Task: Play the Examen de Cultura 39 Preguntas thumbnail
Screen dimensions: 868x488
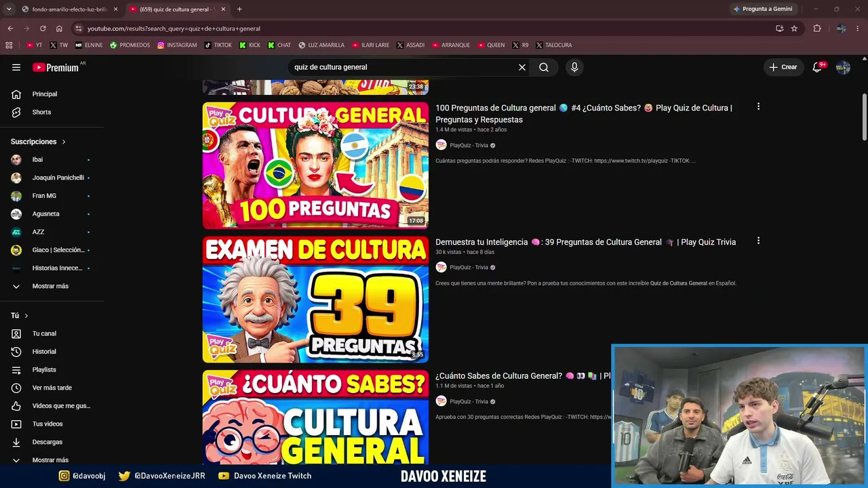Action: tap(315, 300)
